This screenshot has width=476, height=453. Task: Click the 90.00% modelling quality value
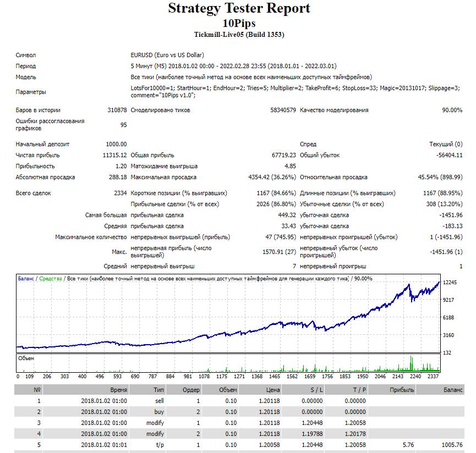(x=452, y=110)
